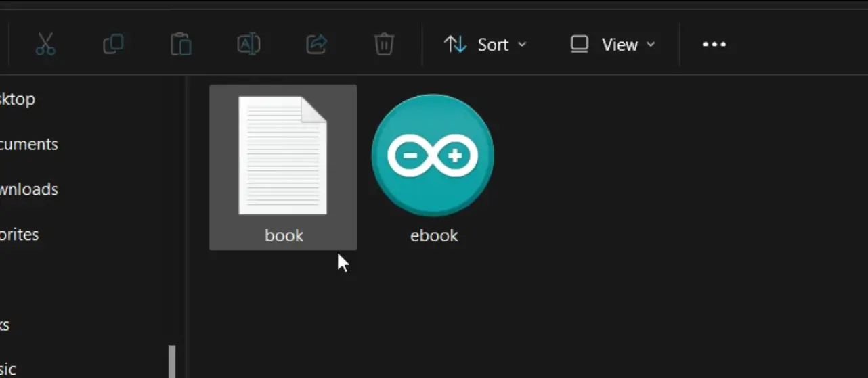868x378 pixels.
Task: Click the Copy icon in toolbar
Action: click(x=113, y=45)
